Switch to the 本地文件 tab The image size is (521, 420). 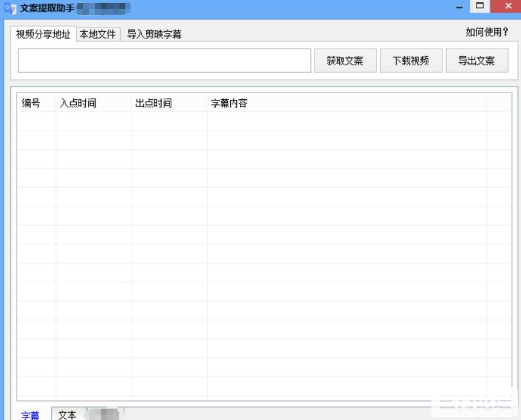pyautogui.click(x=98, y=34)
